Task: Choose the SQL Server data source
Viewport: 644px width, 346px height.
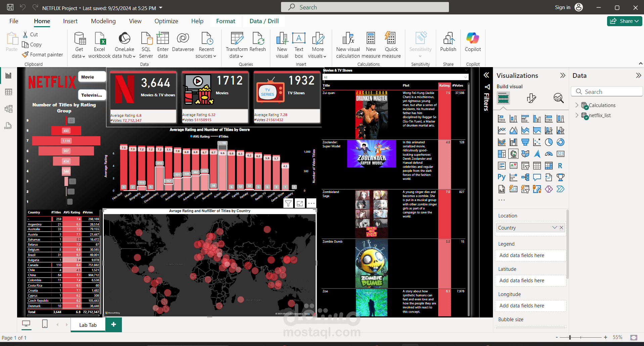Action: tap(146, 46)
